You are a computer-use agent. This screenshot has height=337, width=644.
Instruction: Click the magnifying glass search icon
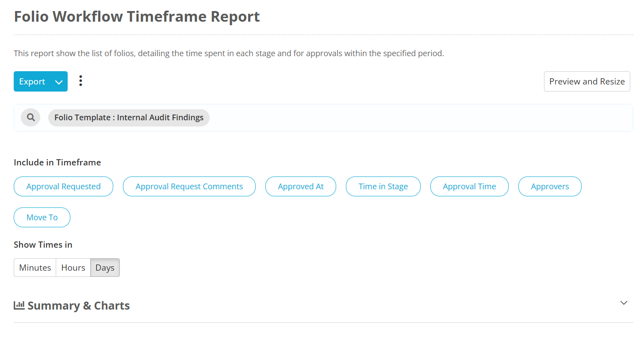coord(31,117)
